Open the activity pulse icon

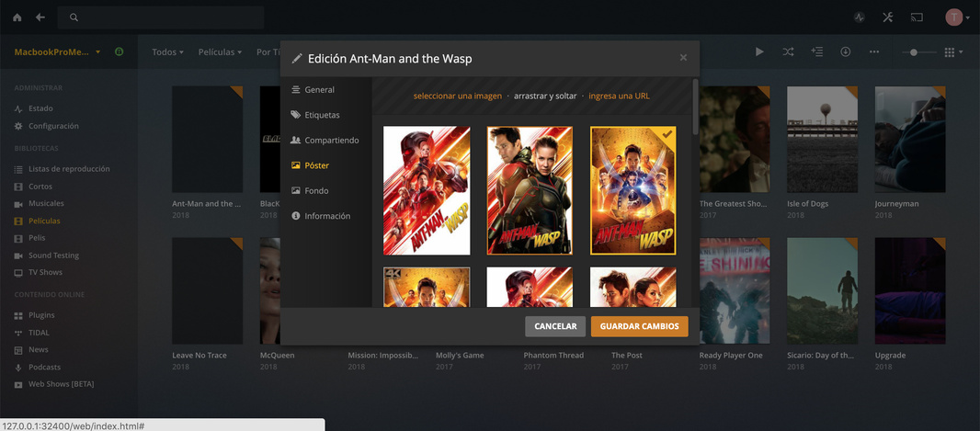coord(860,17)
